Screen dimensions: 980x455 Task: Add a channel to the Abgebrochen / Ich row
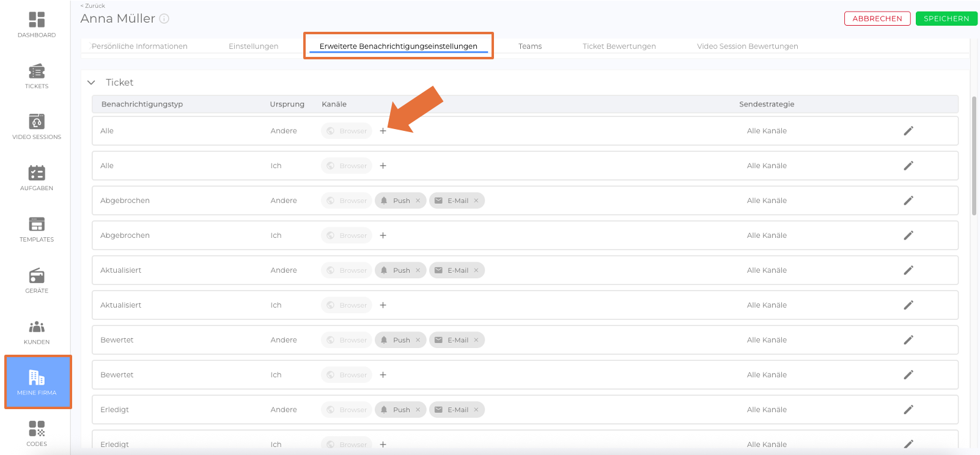pyautogui.click(x=383, y=235)
